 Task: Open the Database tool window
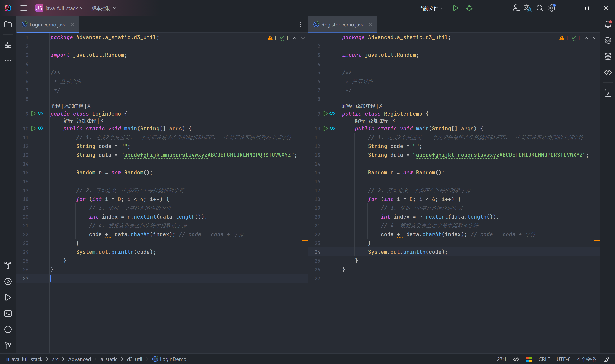608,56
